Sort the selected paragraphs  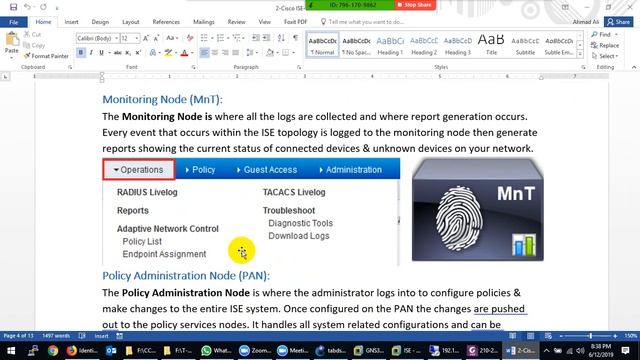[281, 38]
